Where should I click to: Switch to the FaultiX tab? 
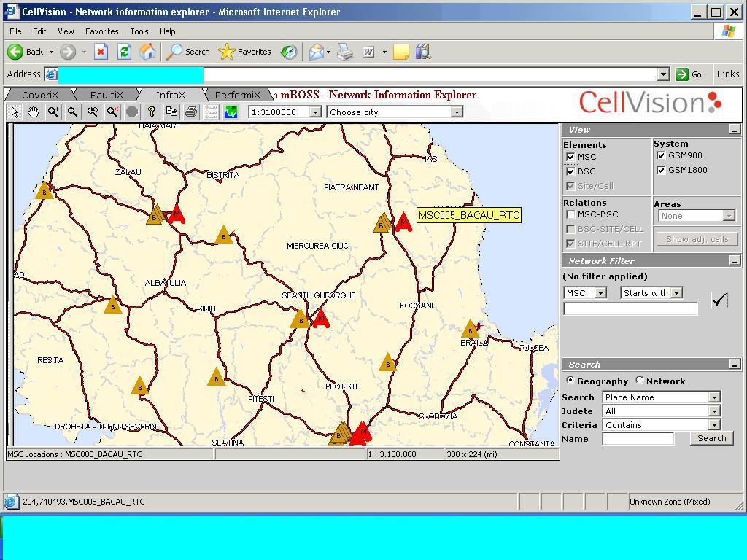(107, 96)
